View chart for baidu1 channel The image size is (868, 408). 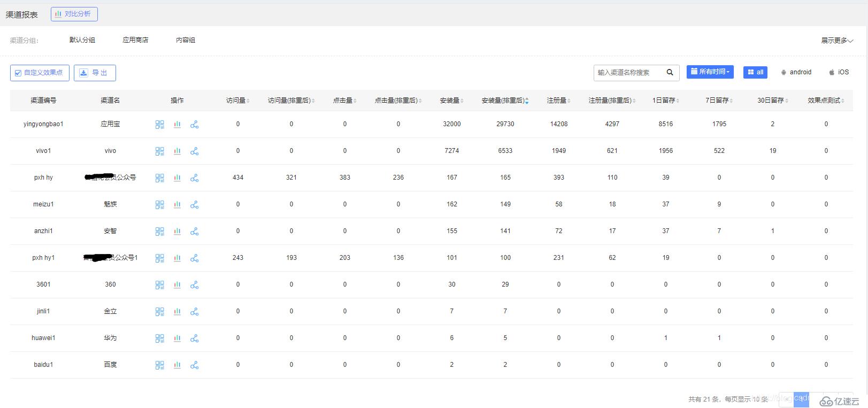(177, 365)
